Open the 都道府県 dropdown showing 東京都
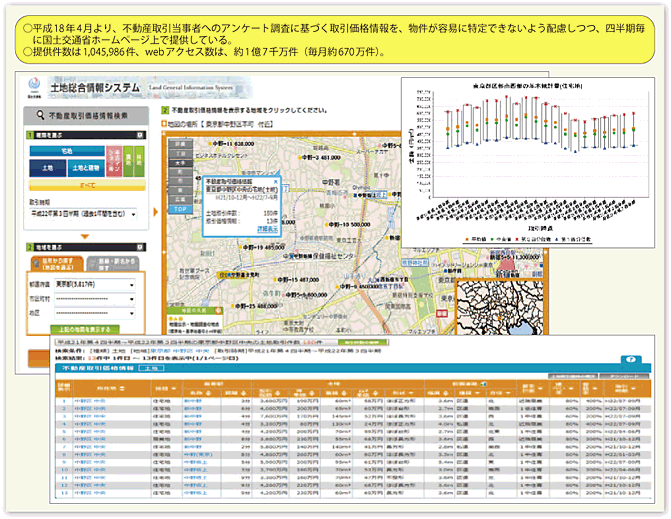Image resolution: width=671 pixels, height=519 pixels. [95, 284]
